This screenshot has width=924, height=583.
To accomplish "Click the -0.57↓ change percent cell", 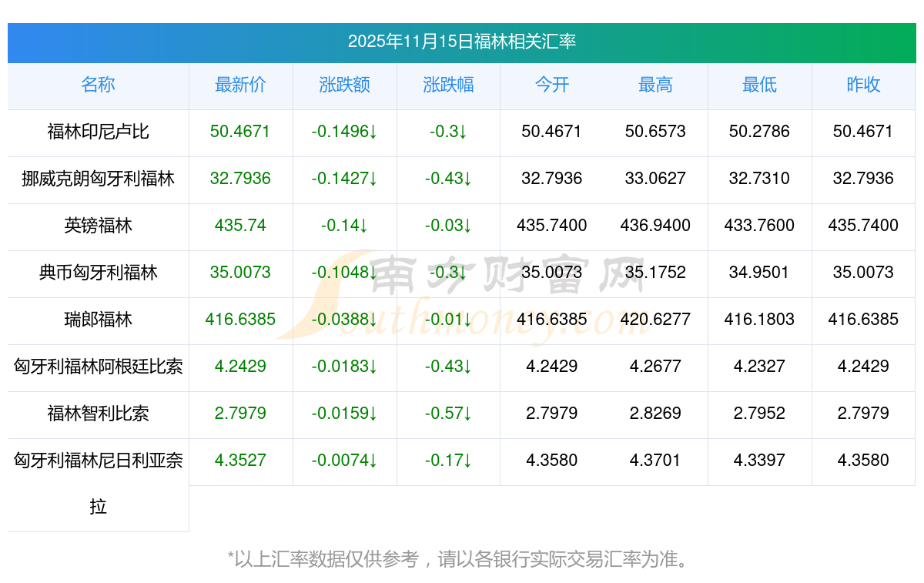I will pyautogui.click(x=448, y=414).
